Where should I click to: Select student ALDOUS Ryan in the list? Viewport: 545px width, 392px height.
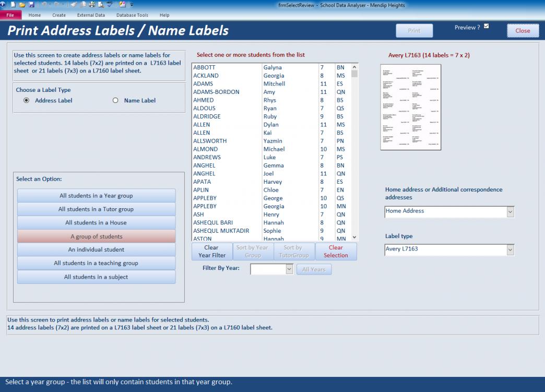tap(271, 108)
